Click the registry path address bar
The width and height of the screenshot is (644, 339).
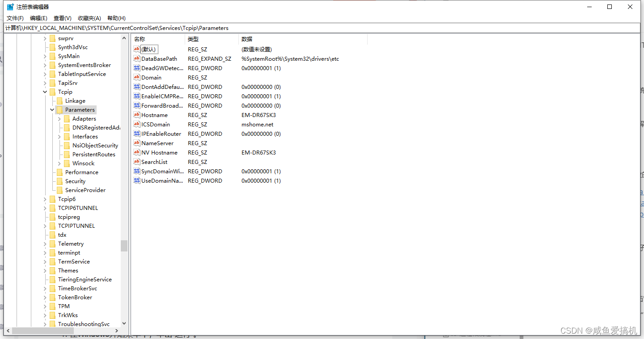pos(322,28)
